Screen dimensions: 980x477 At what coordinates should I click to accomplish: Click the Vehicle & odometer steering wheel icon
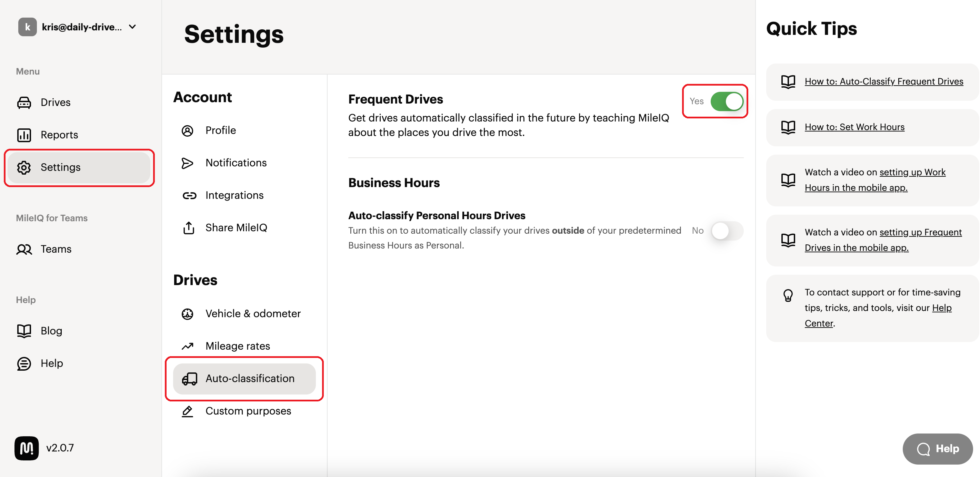(x=188, y=314)
